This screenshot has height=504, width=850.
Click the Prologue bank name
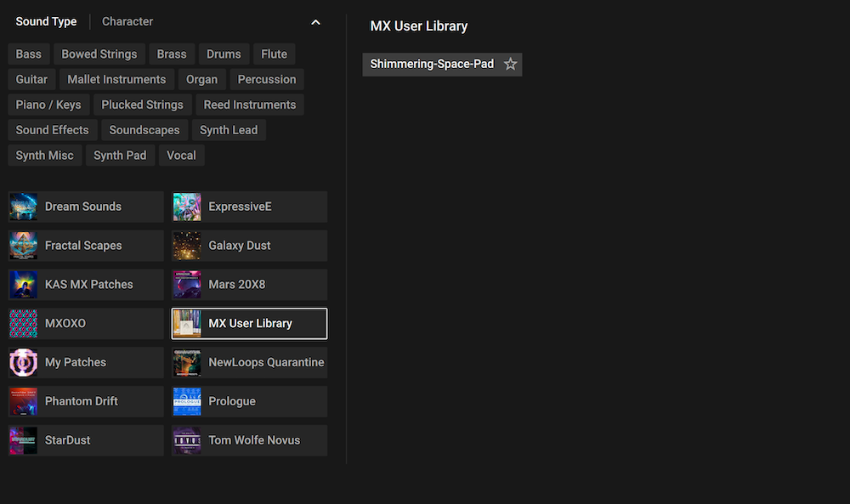(232, 401)
